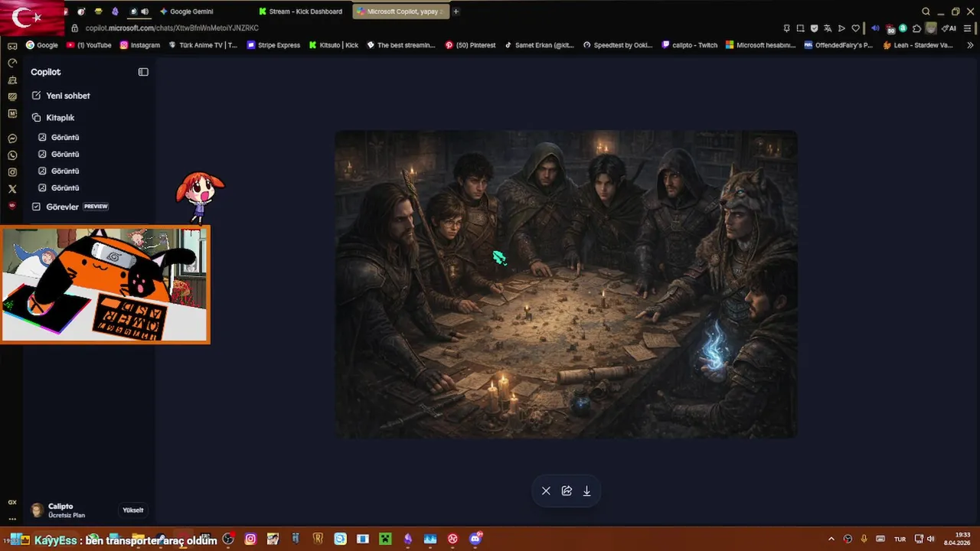
Task: Click TUR keyboard language indicator
Action: point(900,539)
